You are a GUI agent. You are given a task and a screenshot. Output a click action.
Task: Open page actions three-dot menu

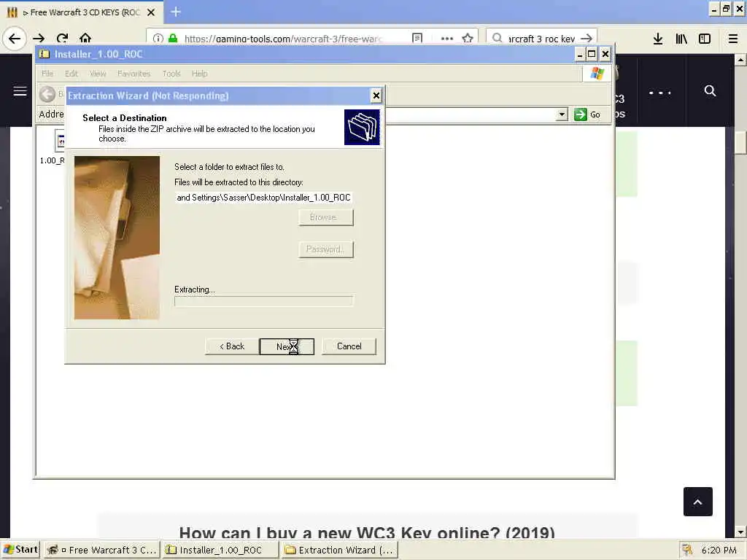click(x=447, y=38)
